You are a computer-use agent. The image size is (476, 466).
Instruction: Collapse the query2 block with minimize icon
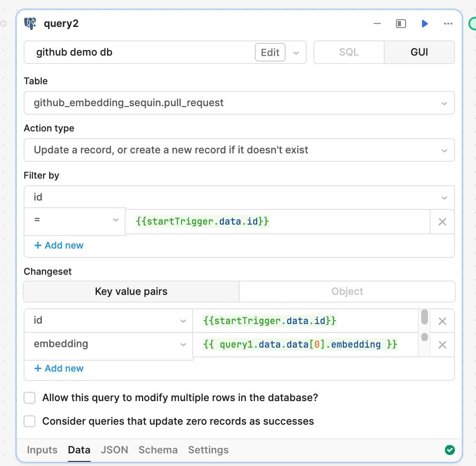coord(377,24)
